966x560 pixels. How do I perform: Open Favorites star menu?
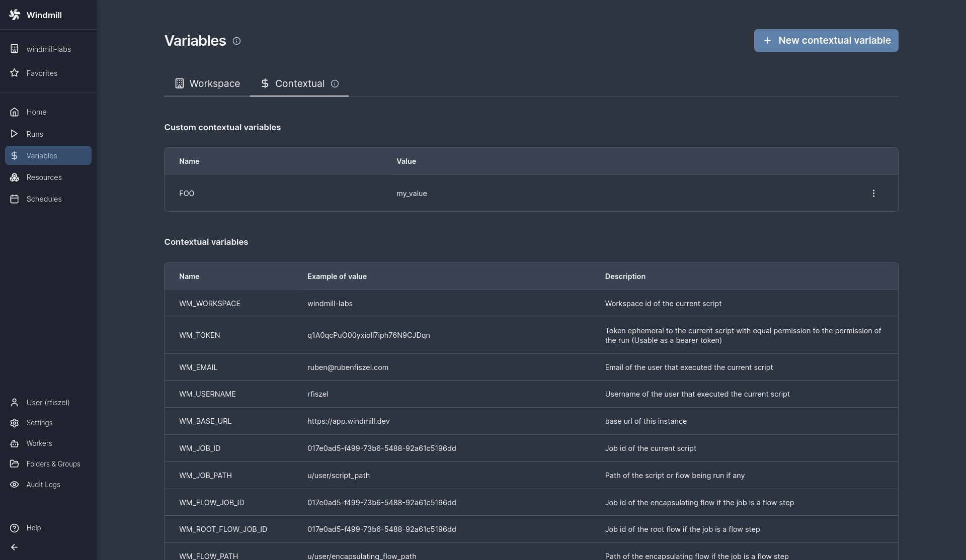[41, 73]
